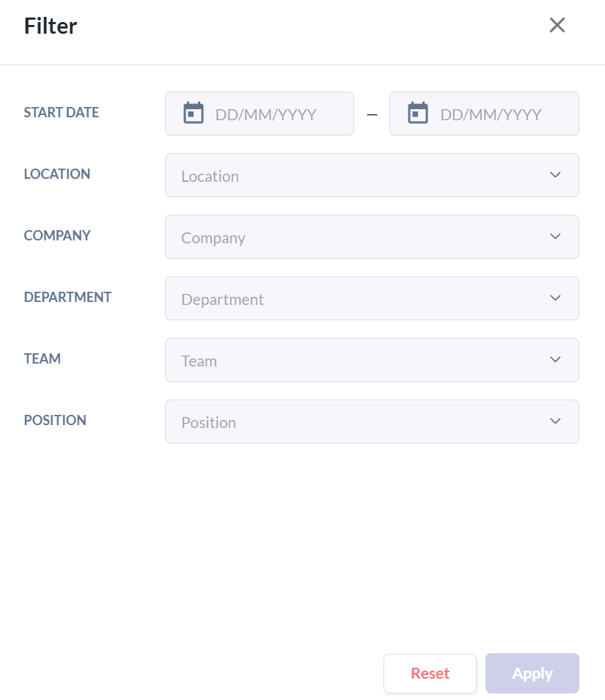Open the calendar icon on second date field
This screenshot has width=605, height=700.
tap(418, 113)
